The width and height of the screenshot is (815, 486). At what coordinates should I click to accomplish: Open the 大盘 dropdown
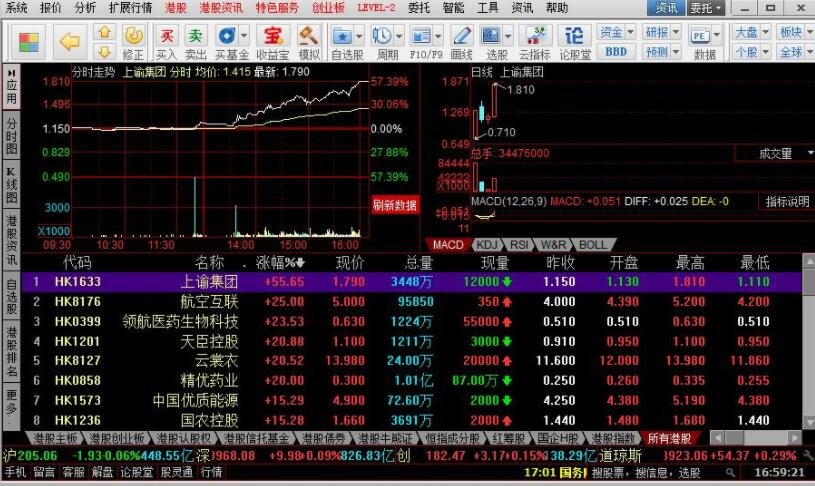tap(752, 32)
